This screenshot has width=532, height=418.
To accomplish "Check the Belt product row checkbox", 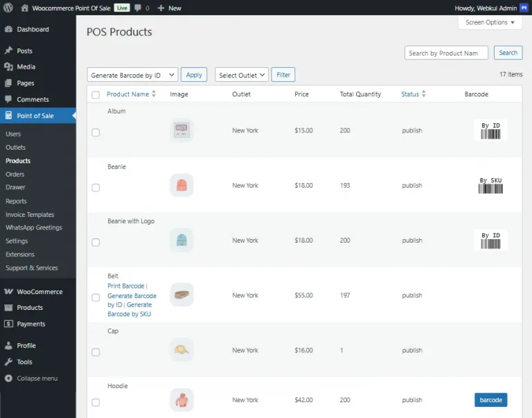I will (x=96, y=297).
